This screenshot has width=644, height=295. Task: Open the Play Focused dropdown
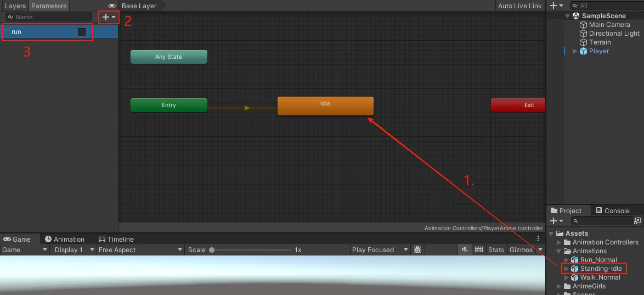point(380,250)
